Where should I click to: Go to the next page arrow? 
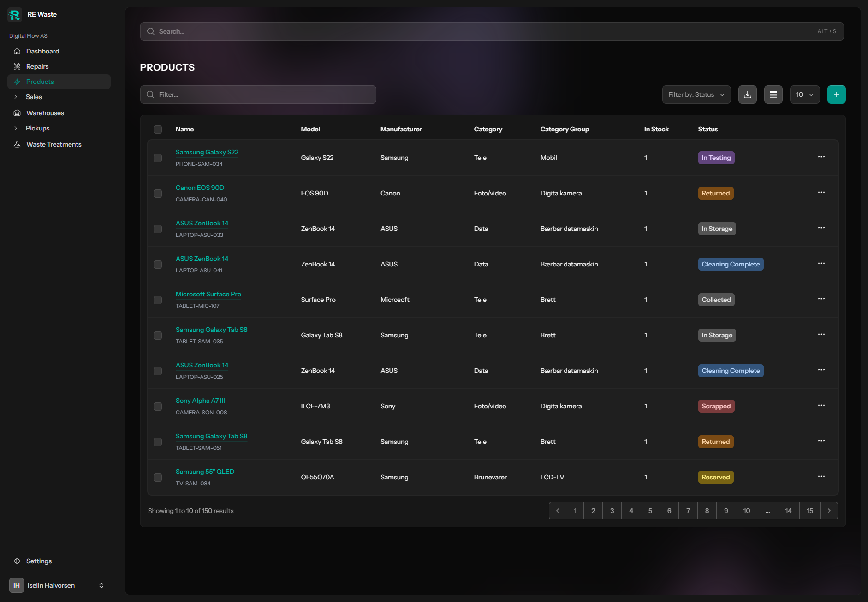point(829,511)
